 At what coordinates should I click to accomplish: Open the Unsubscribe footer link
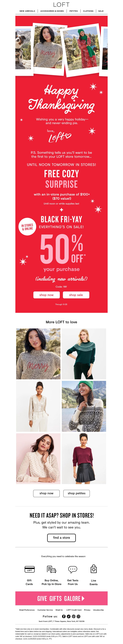[x=98, y=610]
